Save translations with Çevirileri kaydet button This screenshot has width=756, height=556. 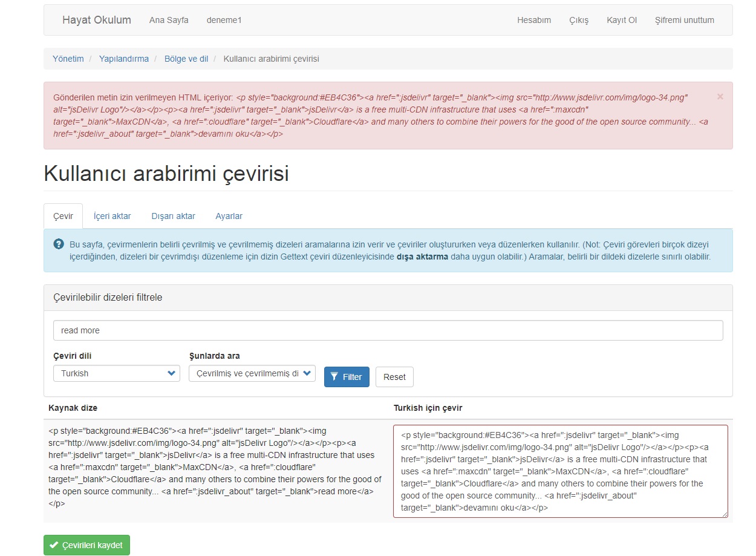point(86,545)
